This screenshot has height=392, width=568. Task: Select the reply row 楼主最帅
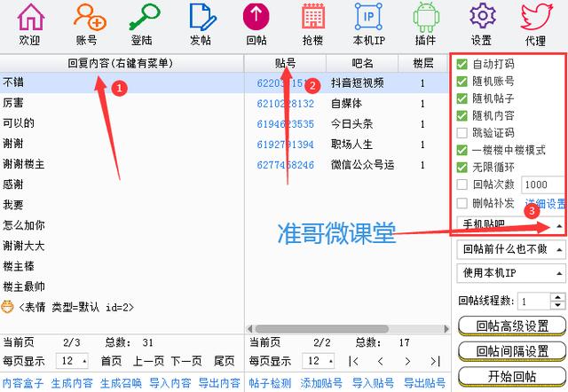pyautogui.click(x=122, y=287)
